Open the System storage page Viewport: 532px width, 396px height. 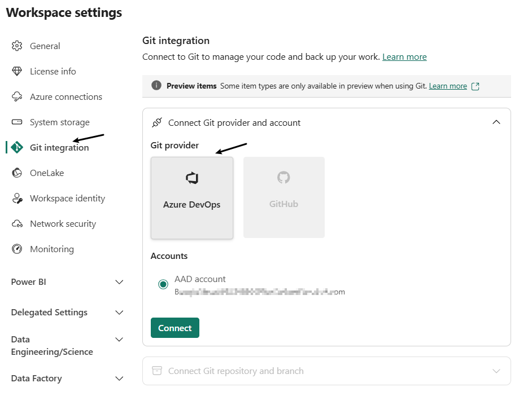tap(60, 122)
